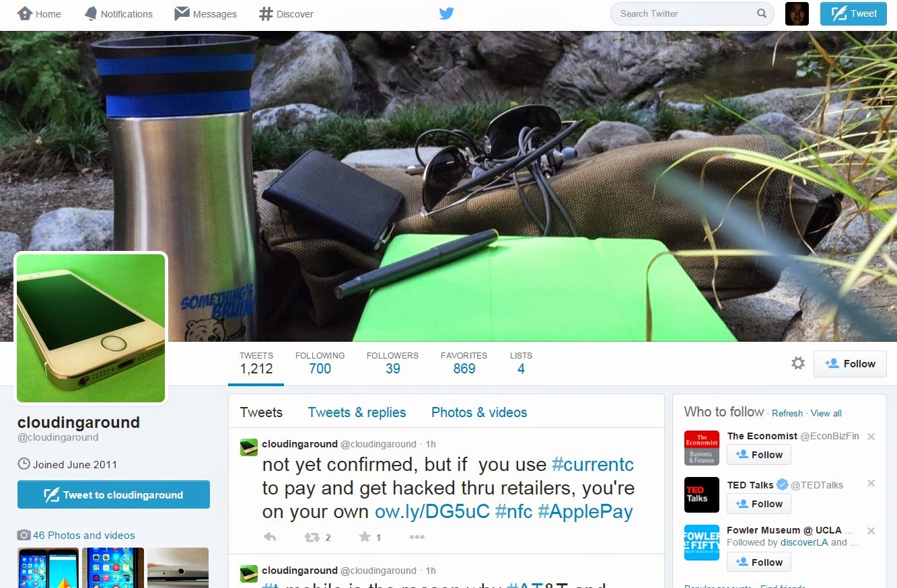Open Messages from the top bar
This screenshot has height=588, width=897.
[x=206, y=14]
